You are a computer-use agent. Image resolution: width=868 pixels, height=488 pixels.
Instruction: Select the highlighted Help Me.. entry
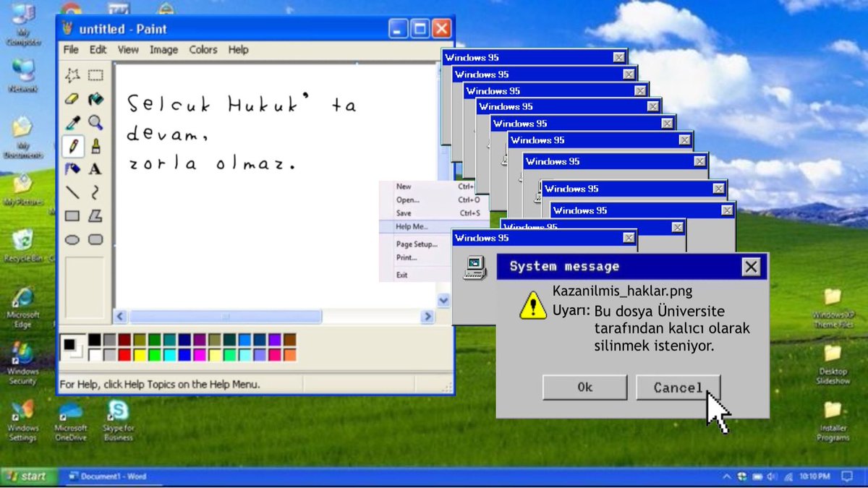pyautogui.click(x=433, y=226)
